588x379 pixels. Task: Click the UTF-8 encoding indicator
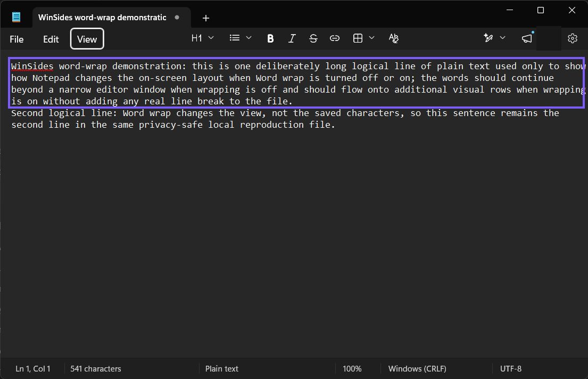[x=511, y=369]
